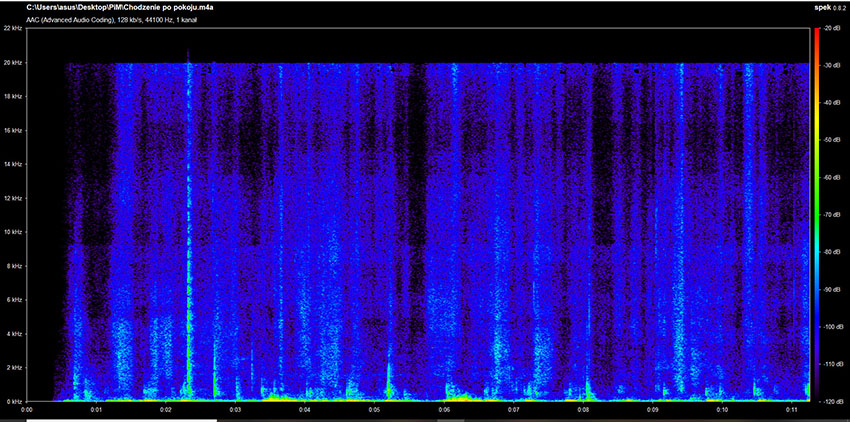Click the spek logo text
Screen dimensions: 850x422
tap(822, 8)
